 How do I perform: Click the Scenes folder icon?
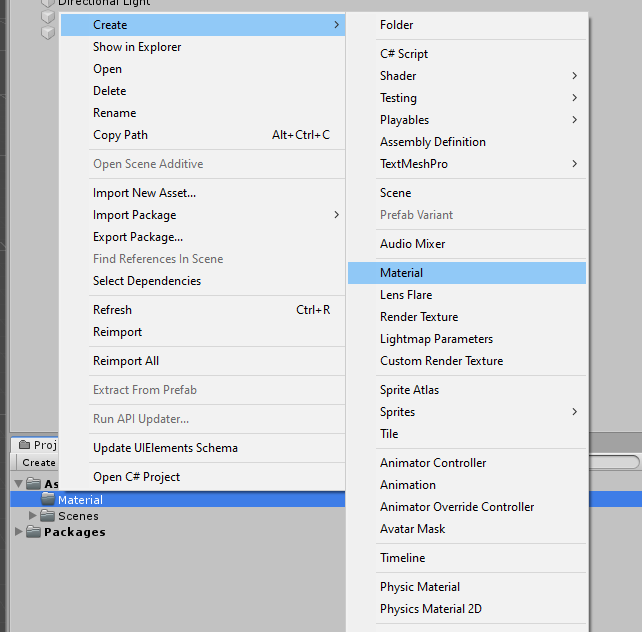tap(48, 516)
